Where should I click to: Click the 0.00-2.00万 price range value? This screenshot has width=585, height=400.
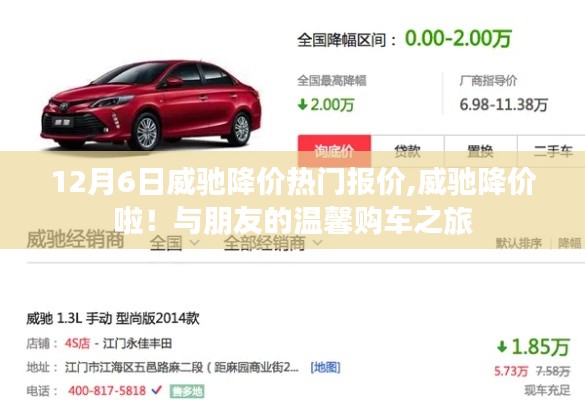(x=458, y=39)
